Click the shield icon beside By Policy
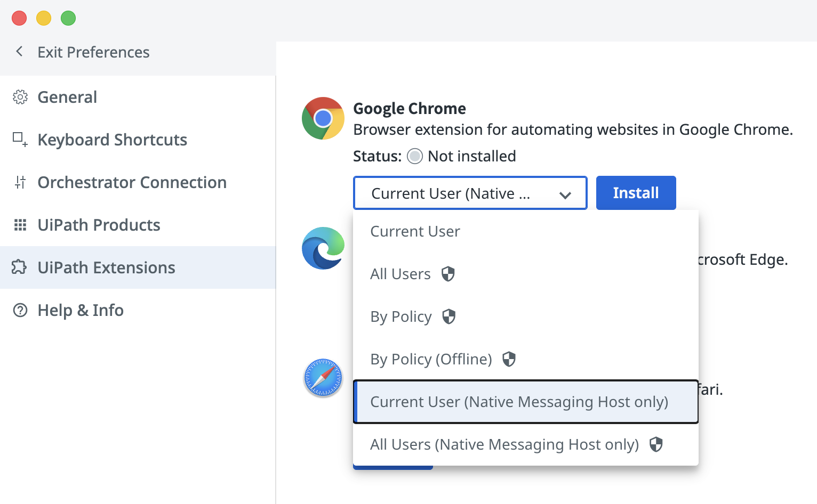 (x=449, y=316)
